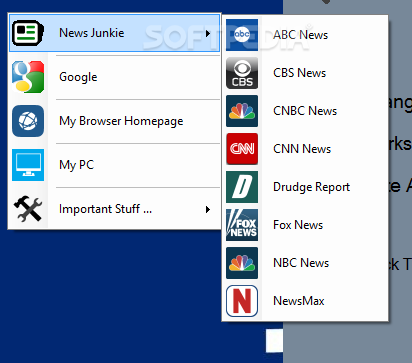Viewport: 412px width, 363px height.
Task: Expand the Important Stuff submenu arrow
Action: [208, 209]
